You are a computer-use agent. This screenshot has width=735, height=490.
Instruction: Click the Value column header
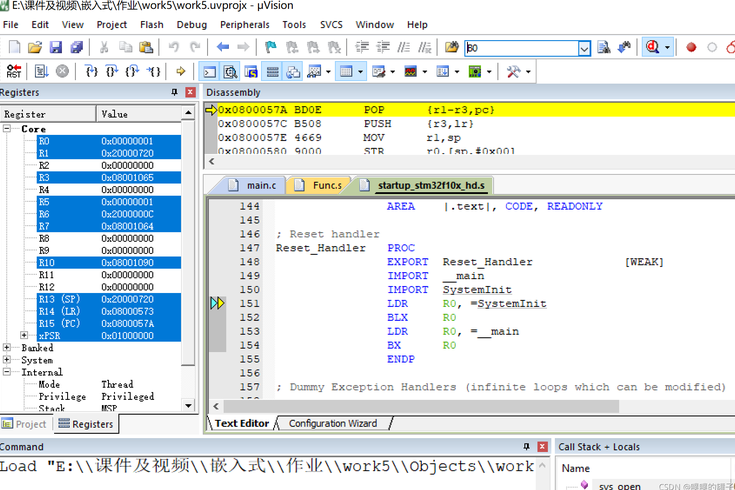tap(139, 114)
